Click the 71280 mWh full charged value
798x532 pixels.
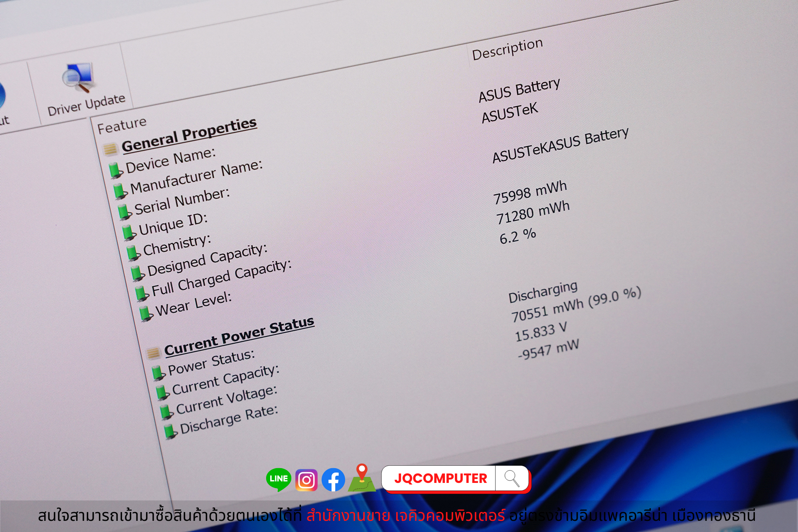coord(533,213)
